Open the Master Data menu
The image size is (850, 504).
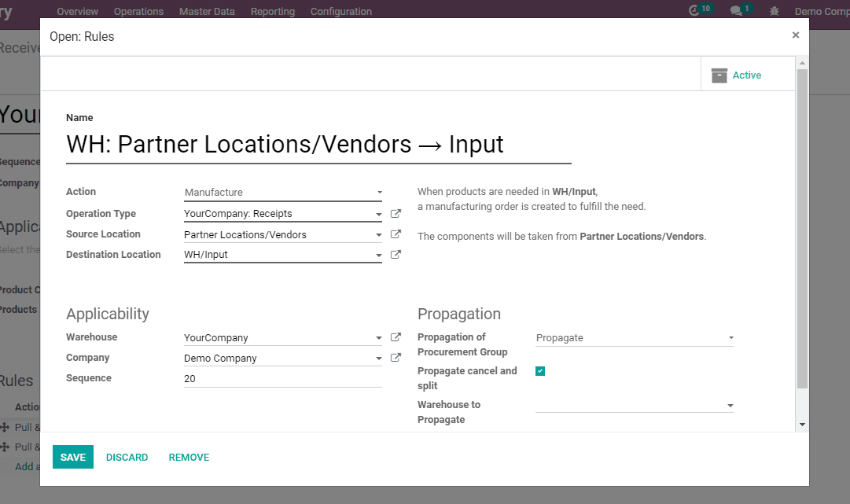point(207,11)
